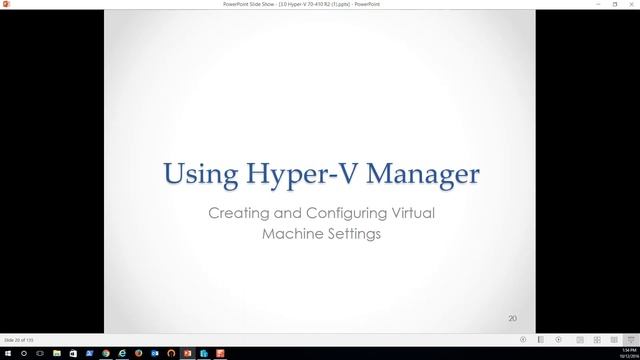Open Task View from taskbar

40,353
